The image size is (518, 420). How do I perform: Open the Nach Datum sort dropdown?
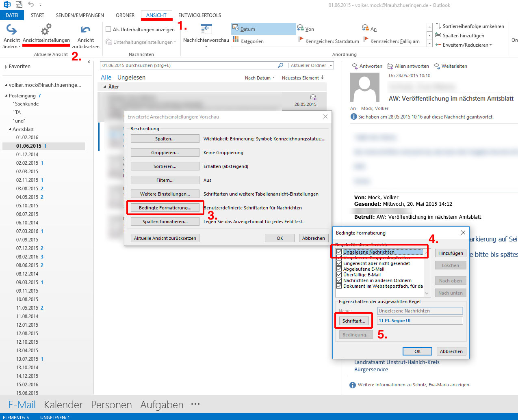260,78
